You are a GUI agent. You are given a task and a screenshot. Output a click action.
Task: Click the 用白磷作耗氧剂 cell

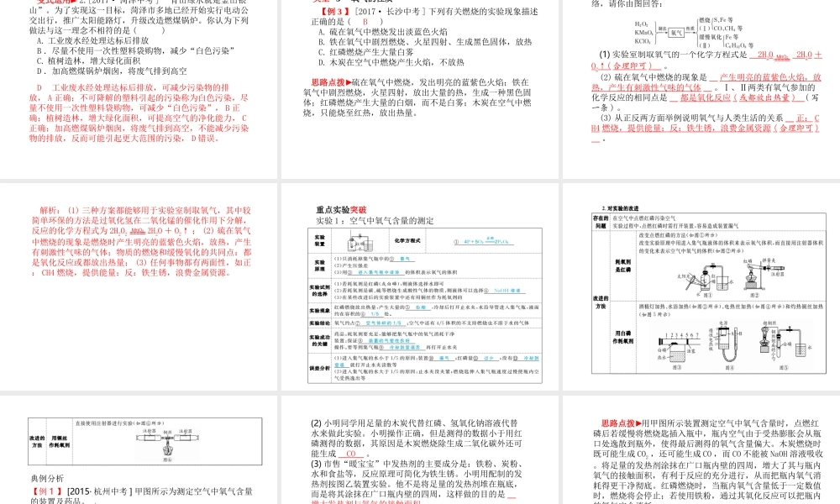coord(622,337)
